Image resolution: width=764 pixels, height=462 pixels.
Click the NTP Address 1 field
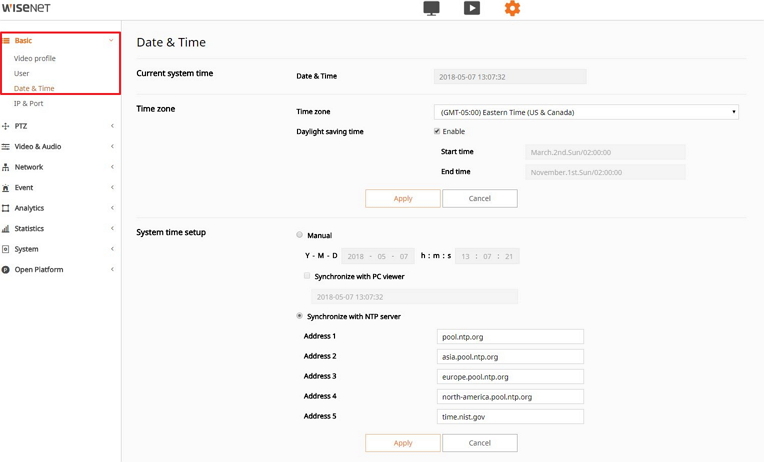point(510,337)
